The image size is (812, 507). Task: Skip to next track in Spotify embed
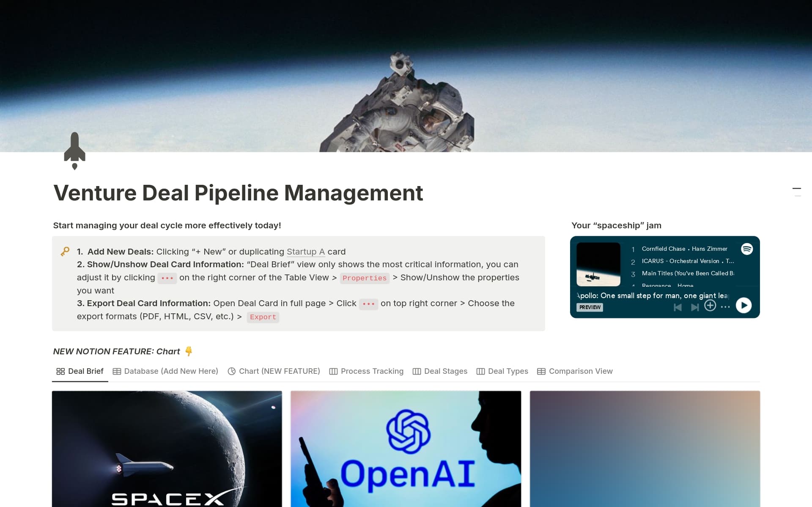694,307
